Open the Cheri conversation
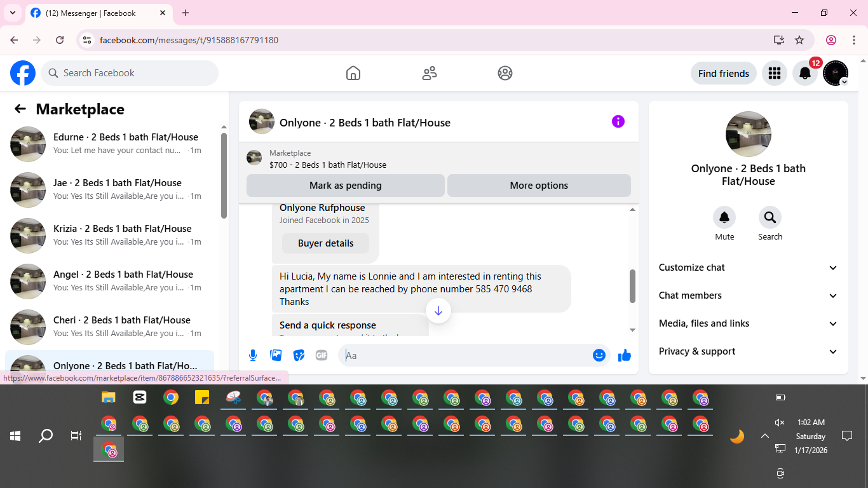The height and width of the screenshot is (488, 868). (109, 327)
